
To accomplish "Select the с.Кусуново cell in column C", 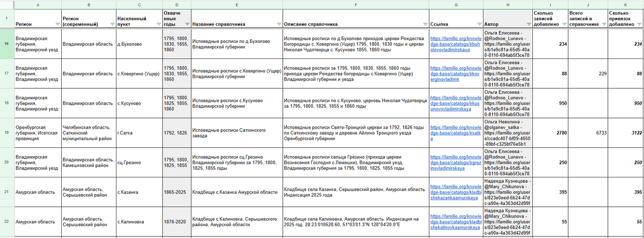I will 138,103.
